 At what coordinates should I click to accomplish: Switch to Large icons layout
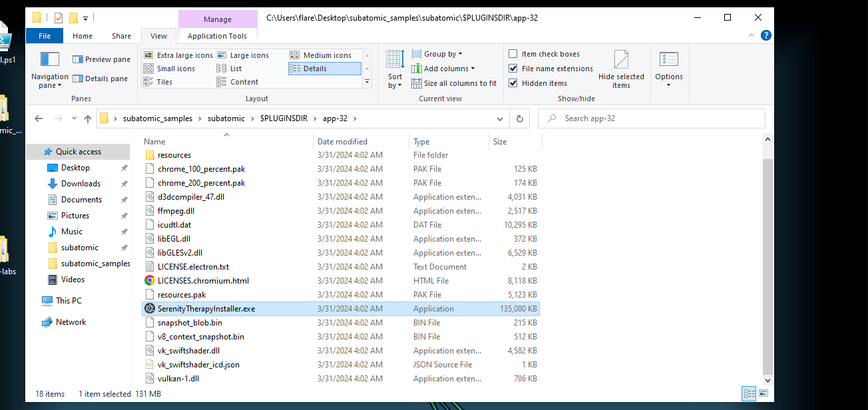243,55
